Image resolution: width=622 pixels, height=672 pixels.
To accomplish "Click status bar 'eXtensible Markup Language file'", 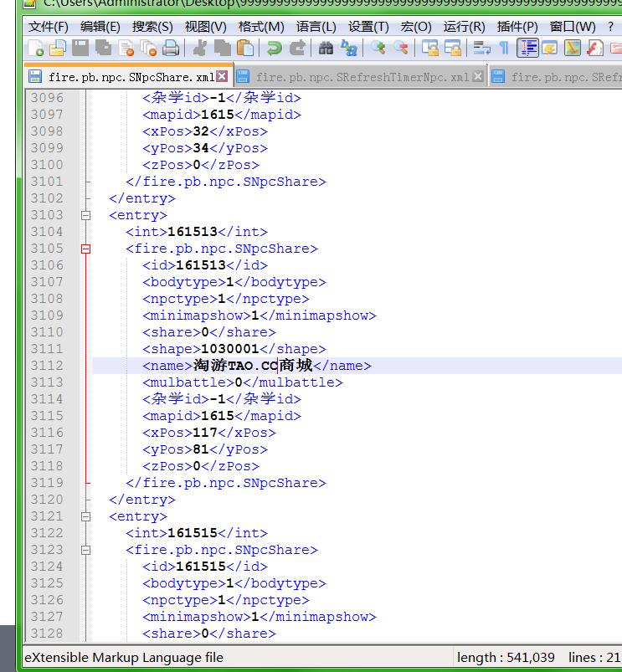I will pyautogui.click(x=124, y=658).
